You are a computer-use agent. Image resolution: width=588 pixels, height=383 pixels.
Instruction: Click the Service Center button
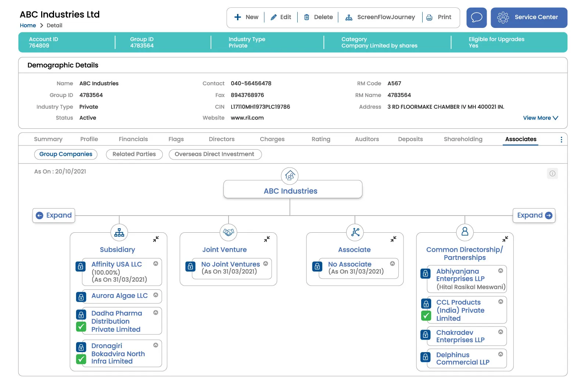coord(529,18)
